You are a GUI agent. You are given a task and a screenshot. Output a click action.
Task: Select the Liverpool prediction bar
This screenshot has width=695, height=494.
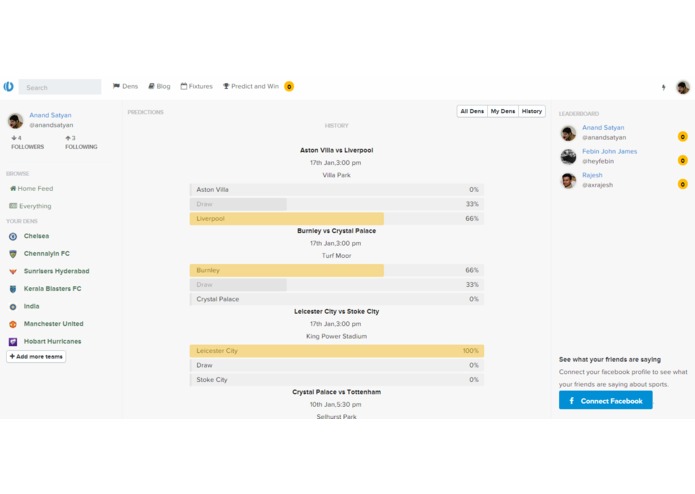[x=337, y=219]
